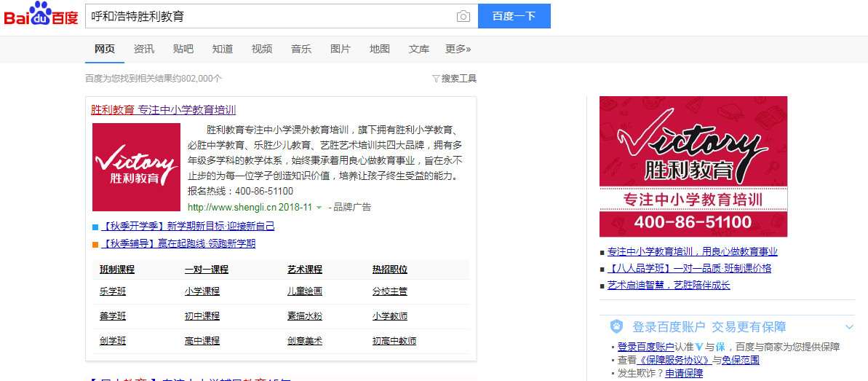Click the Baidu logo

[x=41, y=15]
